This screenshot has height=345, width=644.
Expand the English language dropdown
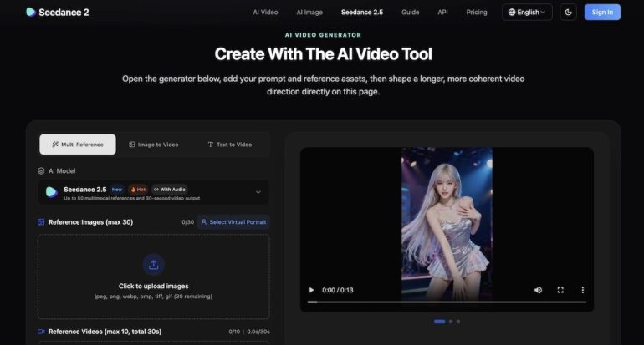527,13
